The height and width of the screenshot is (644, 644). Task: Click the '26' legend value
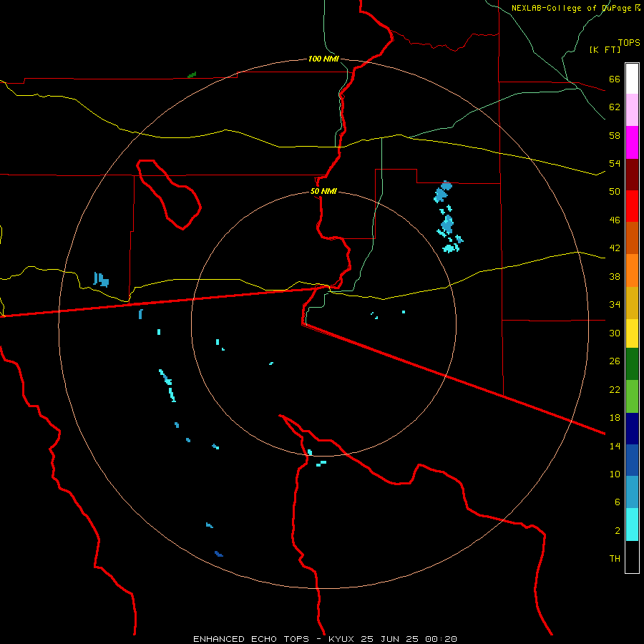(615, 361)
